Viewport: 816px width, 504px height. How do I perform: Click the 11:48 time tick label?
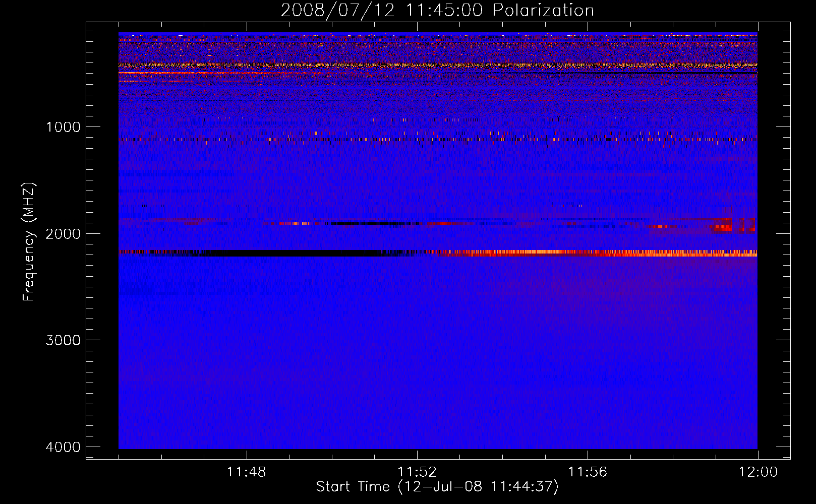click(x=246, y=472)
